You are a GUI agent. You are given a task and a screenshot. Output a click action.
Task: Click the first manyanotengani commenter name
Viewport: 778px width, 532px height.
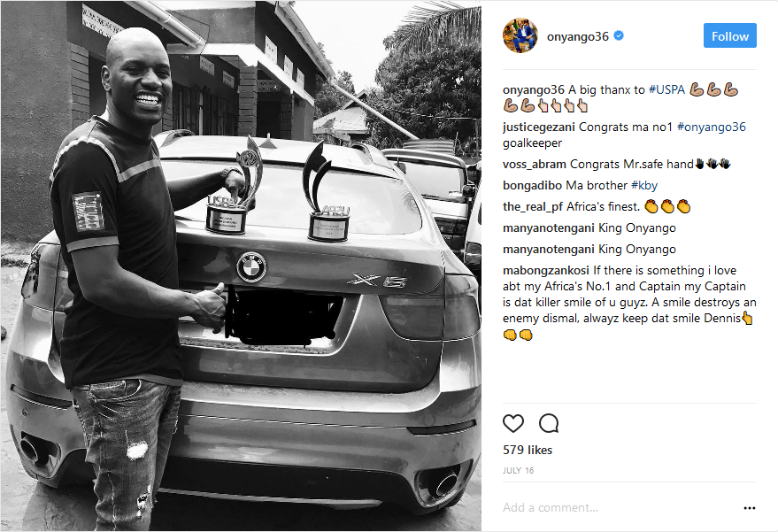pos(548,228)
